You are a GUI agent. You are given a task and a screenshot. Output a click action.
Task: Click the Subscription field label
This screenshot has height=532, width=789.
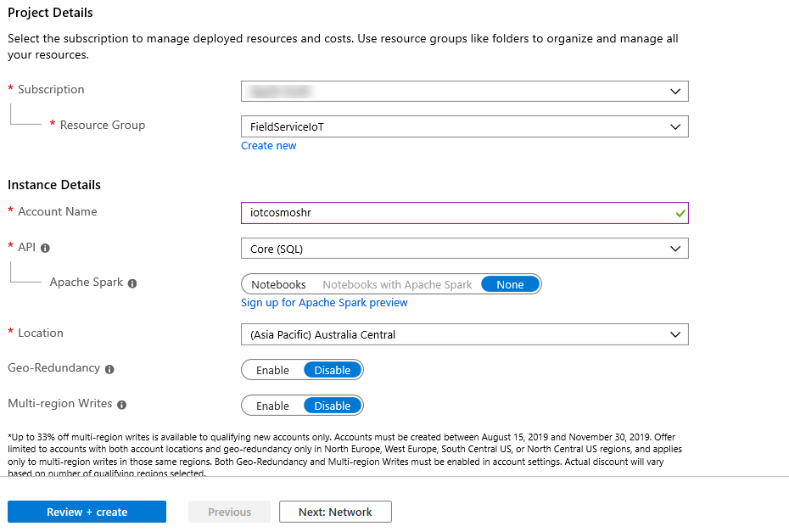click(51, 89)
